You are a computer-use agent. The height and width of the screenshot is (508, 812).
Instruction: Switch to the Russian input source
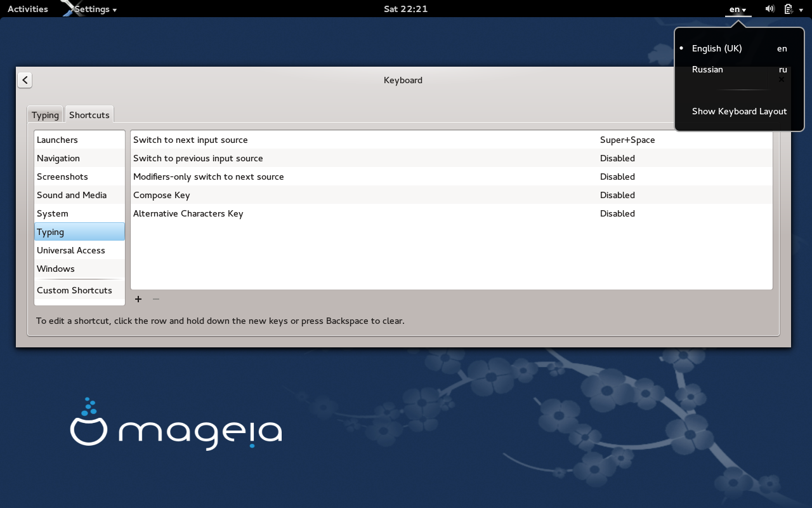point(707,69)
